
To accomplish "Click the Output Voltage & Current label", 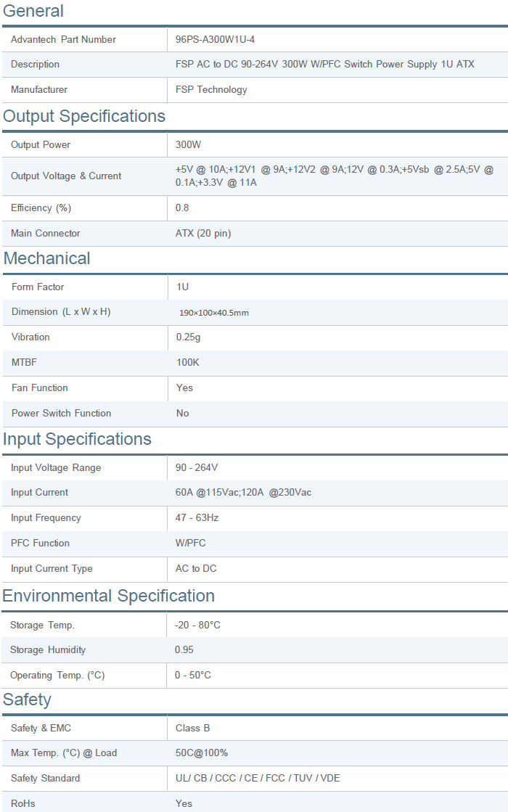I will point(66,176).
